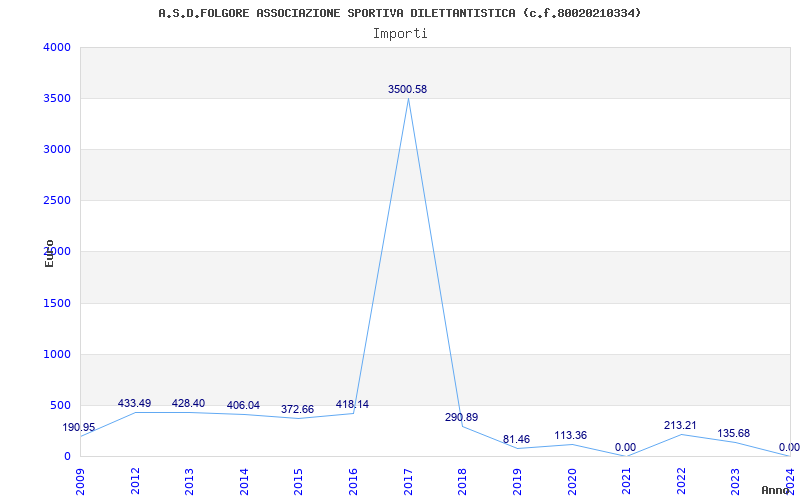Click the Importi chart subtitle
This screenshot has height=500, width=800.
pyautogui.click(x=400, y=34)
